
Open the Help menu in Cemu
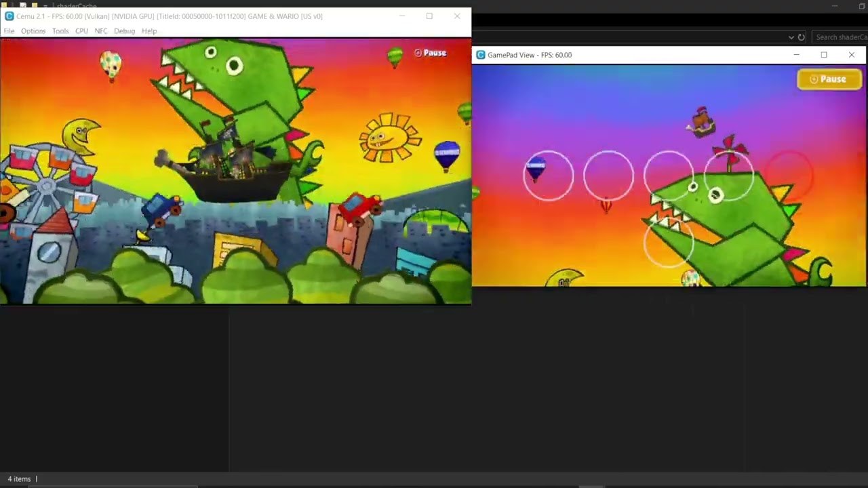pos(149,30)
